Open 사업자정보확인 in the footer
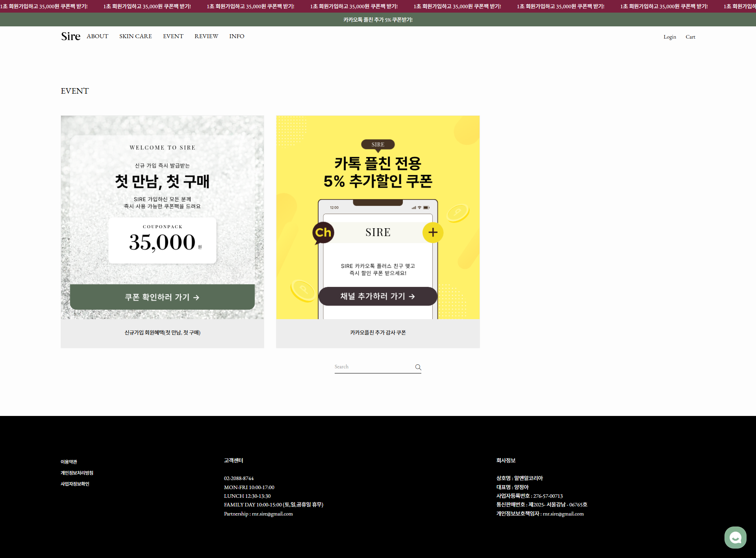756x558 pixels. 75,484
